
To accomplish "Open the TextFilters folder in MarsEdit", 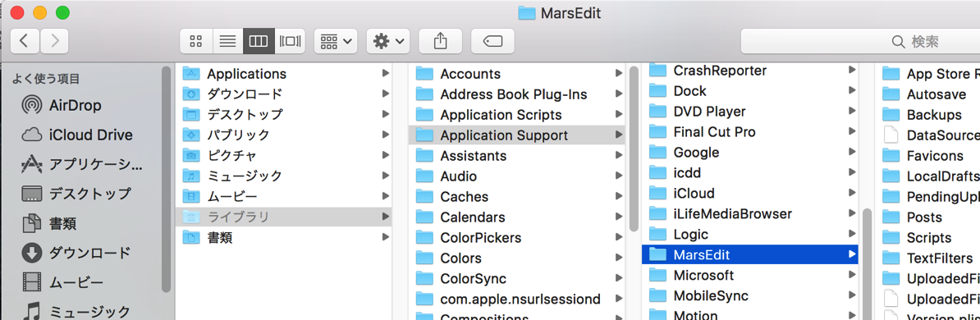I will coord(927,258).
